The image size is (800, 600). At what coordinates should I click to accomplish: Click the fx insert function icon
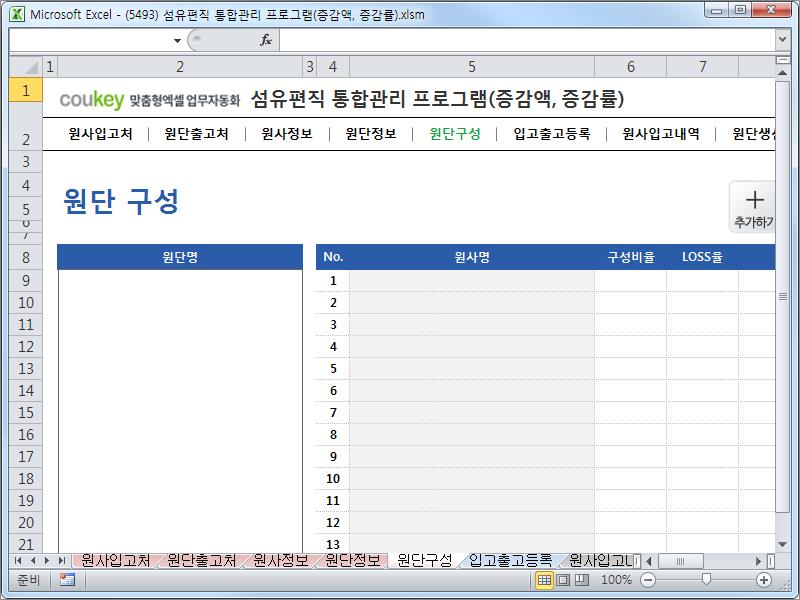pyautogui.click(x=266, y=40)
